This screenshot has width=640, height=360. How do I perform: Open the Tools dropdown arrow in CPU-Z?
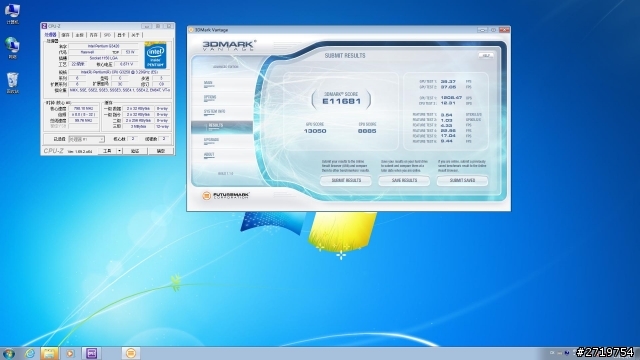point(119,151)
